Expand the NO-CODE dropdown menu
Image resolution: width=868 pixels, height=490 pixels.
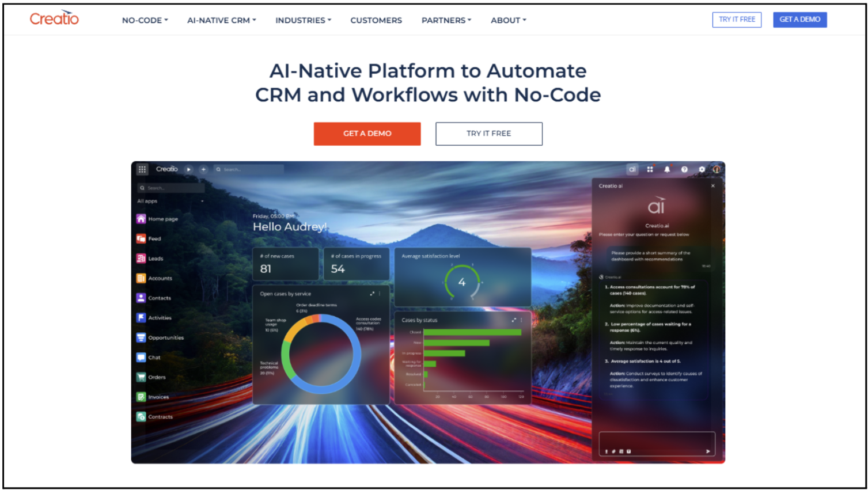pyautogui.click(x=145, y=20)
